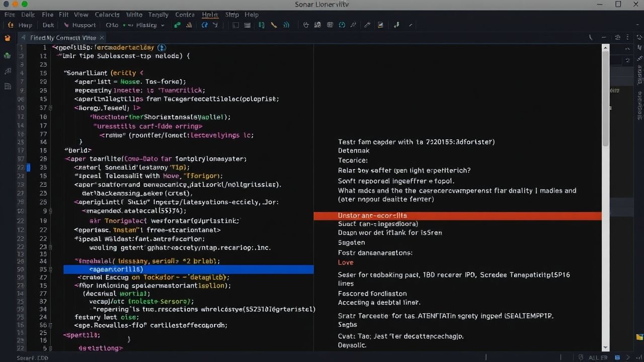
Task: Open the underlined Hrelnt menu
Action: [x=210, y=15]
